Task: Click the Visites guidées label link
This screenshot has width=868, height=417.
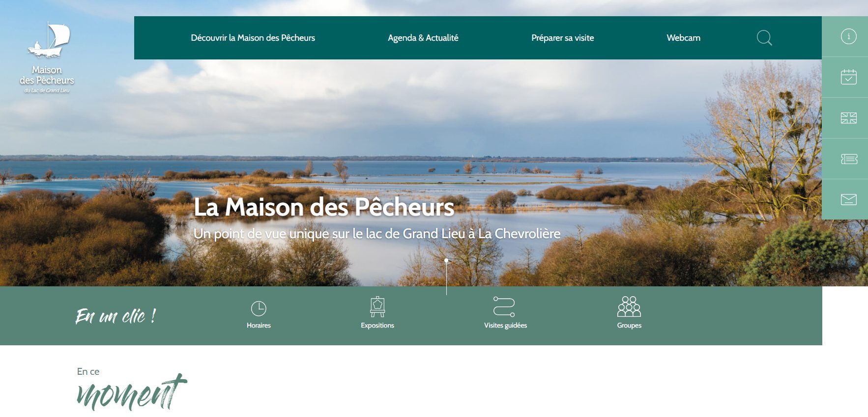Action: click(505, 325)
